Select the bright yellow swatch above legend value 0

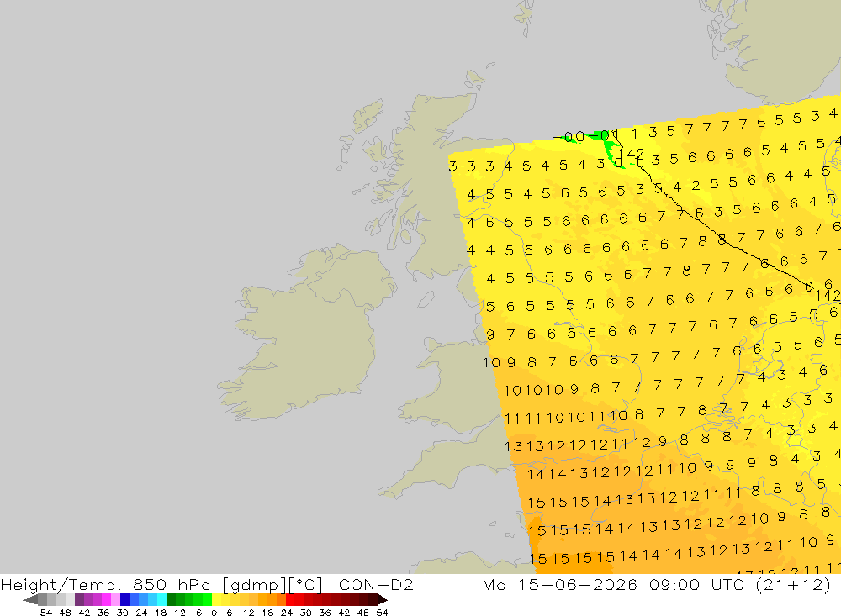click(x=217, y=600)
